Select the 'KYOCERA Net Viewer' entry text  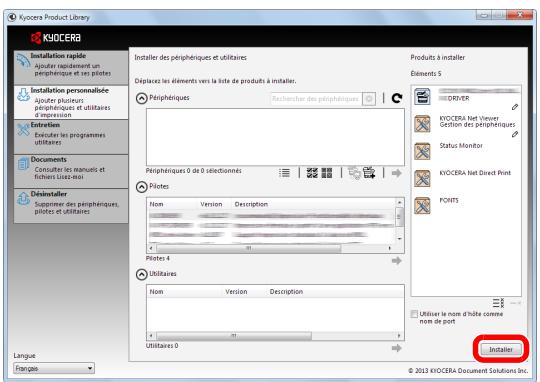[469, 118]
